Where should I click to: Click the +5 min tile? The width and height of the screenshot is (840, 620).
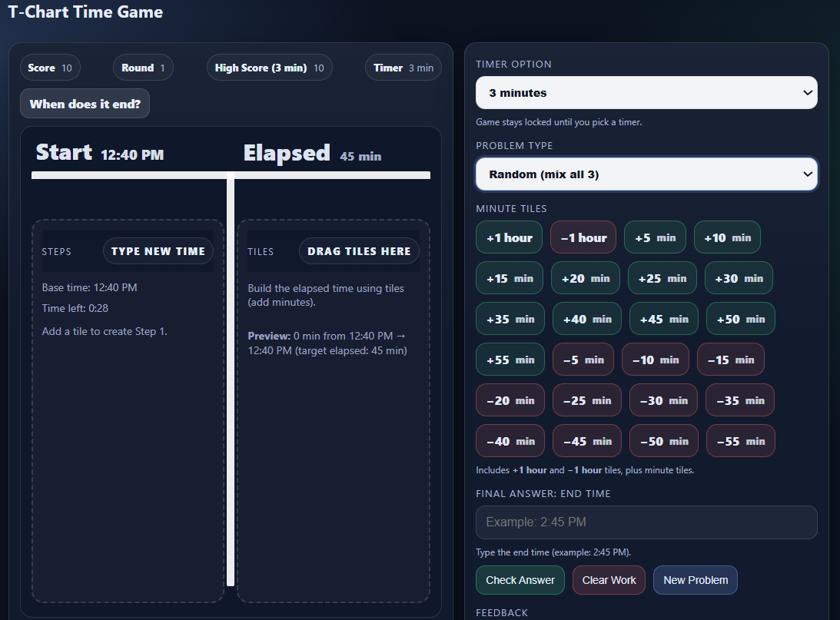[x=655, y=237]
